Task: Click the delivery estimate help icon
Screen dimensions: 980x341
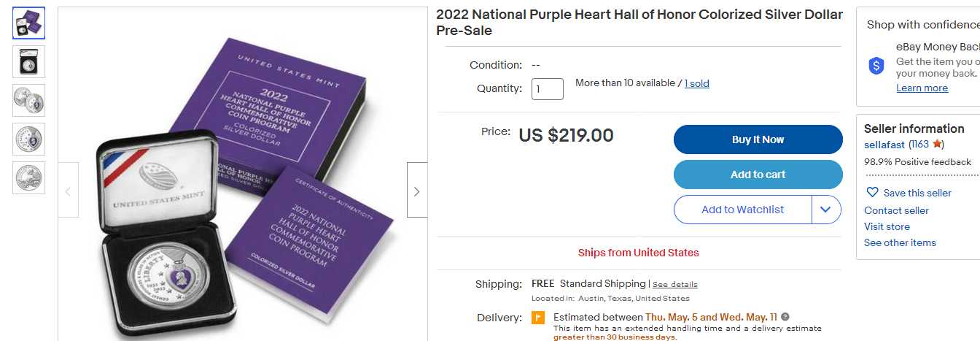Action: 785,317
